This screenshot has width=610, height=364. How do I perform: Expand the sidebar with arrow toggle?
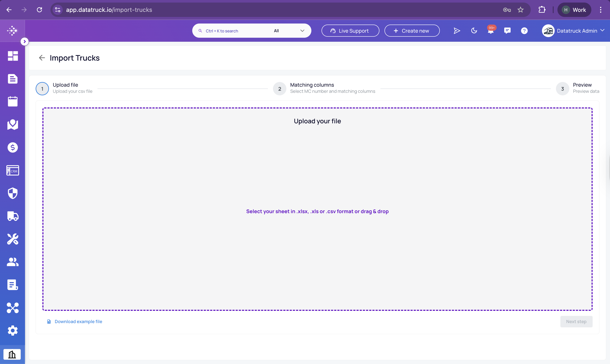[x=24, y=42]
